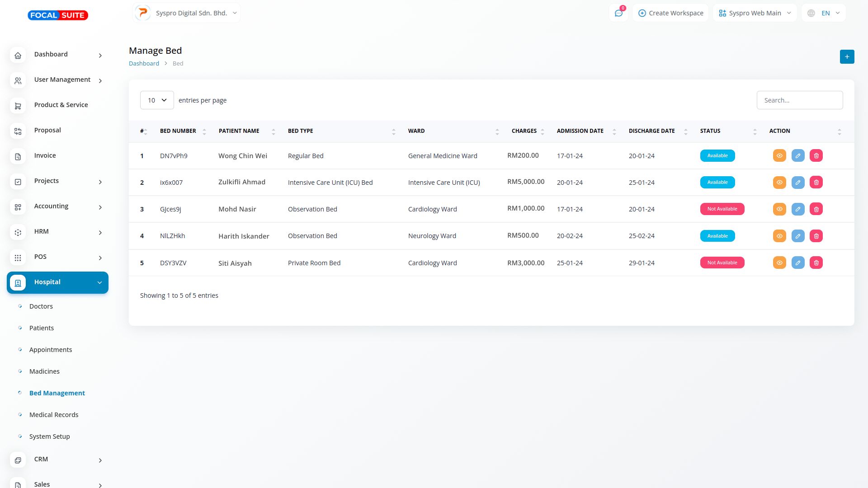Click the Search input field
The image size is (868, 488).
coord(799,100)
